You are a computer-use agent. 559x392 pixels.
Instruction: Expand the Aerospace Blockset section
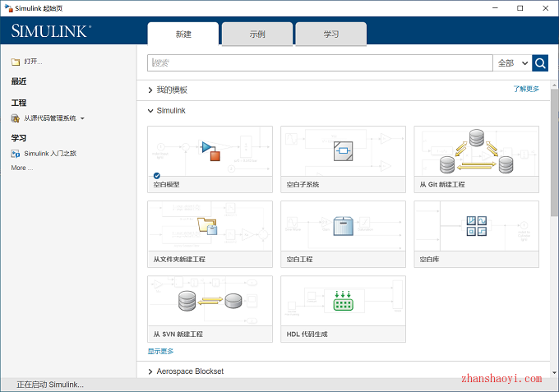pyautogui.click(x=150, y=371)
